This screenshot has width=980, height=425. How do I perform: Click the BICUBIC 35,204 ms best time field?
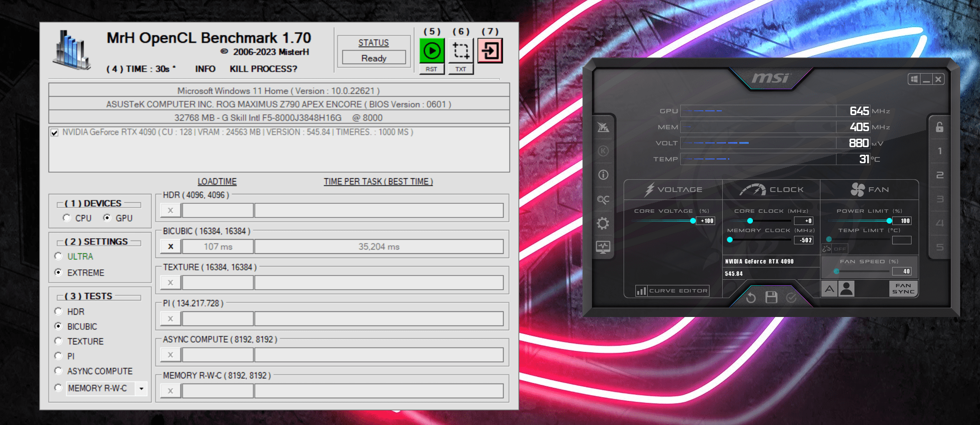point(379,246)
